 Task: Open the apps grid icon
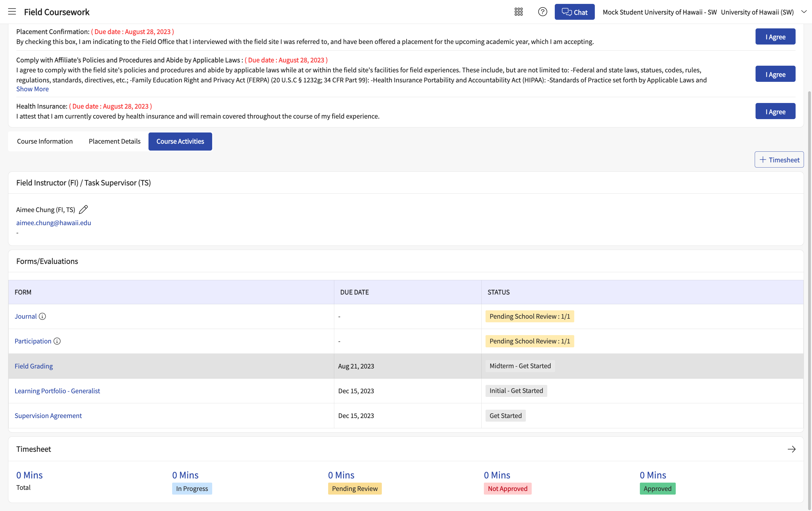519,12
